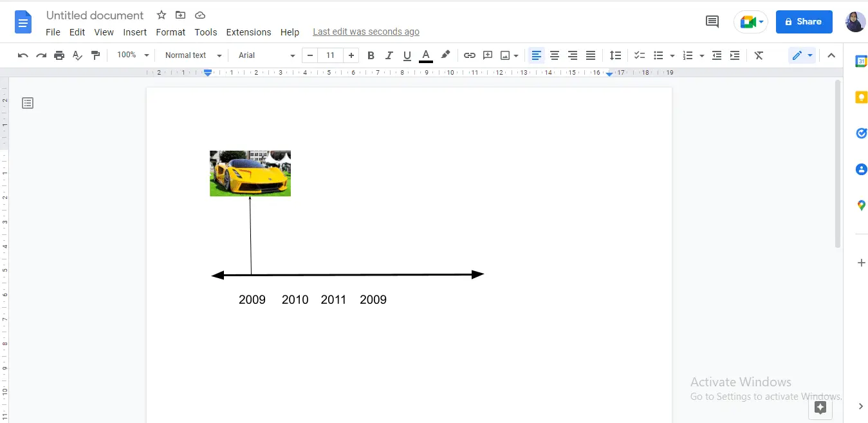Open Google Calendar from the side panel
This screenshot has height=423, width=868.
click(x=861, y=61)
